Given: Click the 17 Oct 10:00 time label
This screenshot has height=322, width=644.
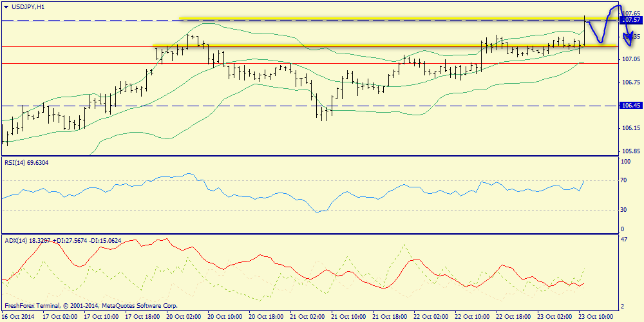Looking at the screenshot, I should coord(100,317).
